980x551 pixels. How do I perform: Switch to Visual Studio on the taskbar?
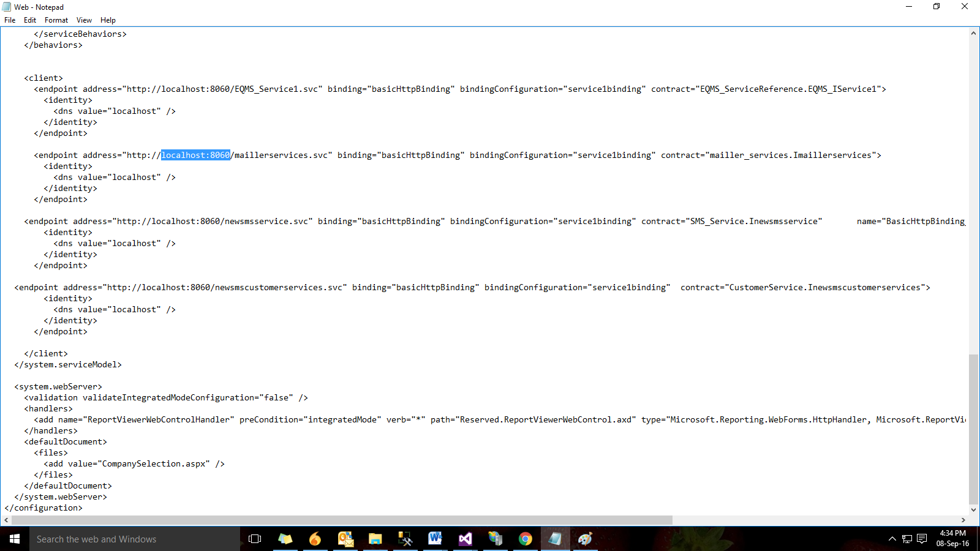tap(466, 539)
